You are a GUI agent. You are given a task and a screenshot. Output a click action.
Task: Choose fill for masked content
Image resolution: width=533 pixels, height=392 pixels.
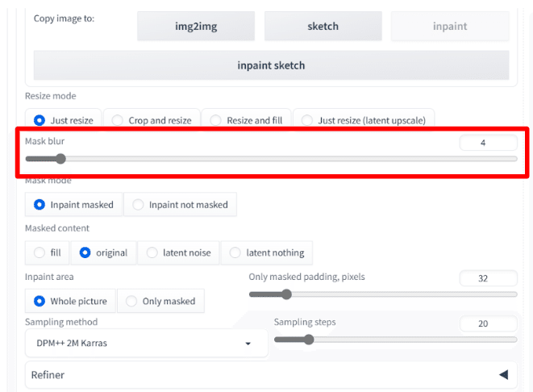point(48,252)
